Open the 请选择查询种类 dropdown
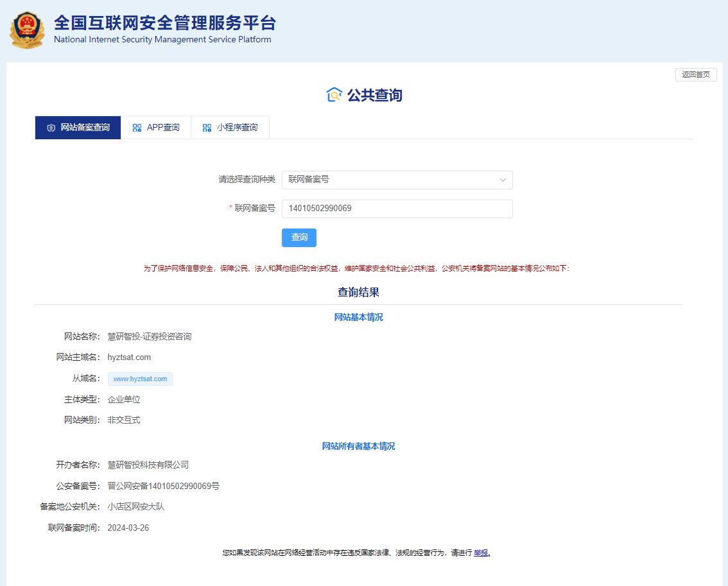This screenshot has height=586, width=728. [397, 180]
